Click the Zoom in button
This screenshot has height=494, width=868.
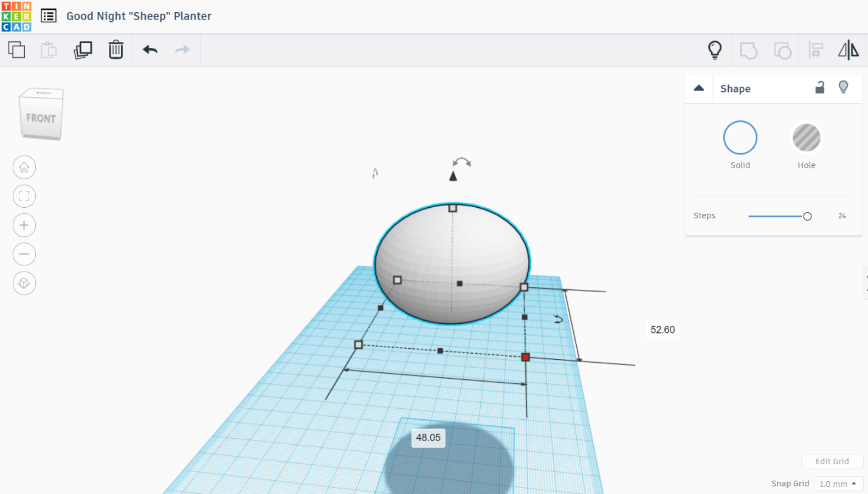point(24,225)
